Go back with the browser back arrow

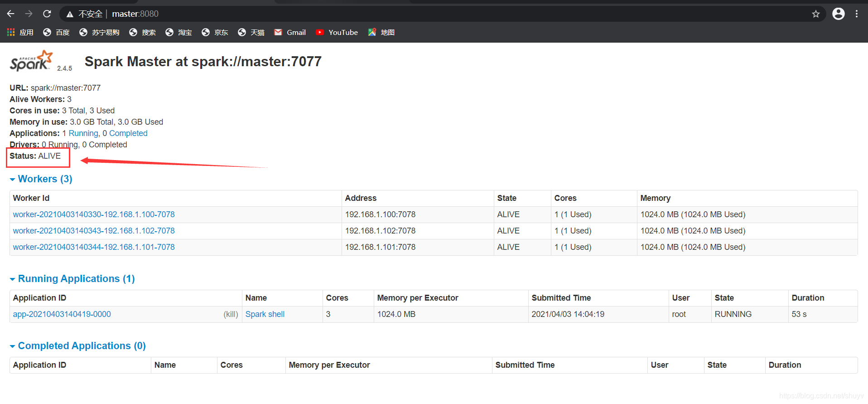[x=11, y=14]
